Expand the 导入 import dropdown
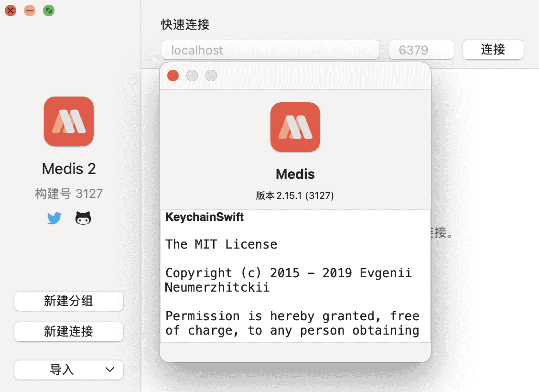The image size is (539, 392). click(68, 370)
